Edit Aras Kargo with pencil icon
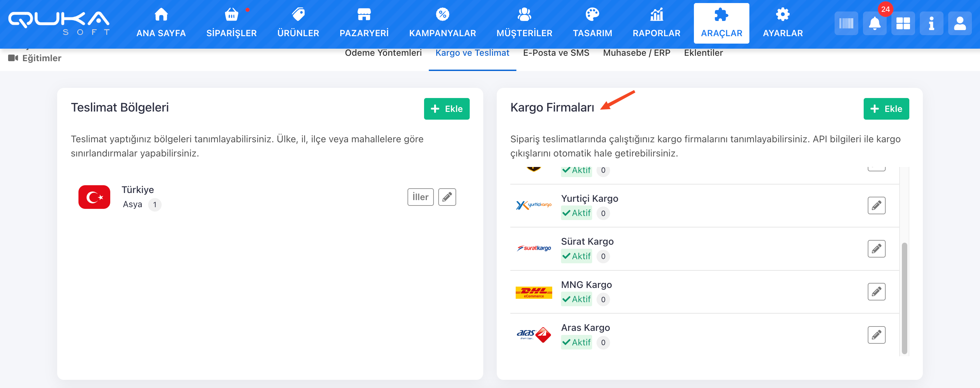The width and height of the screenshot is (980, 388). [876, 335]
